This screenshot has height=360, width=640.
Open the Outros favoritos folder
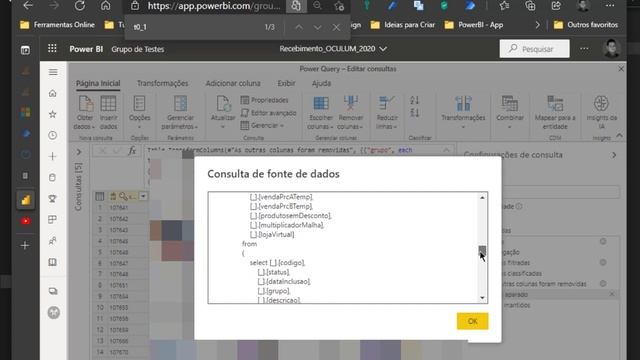(586, 25)
